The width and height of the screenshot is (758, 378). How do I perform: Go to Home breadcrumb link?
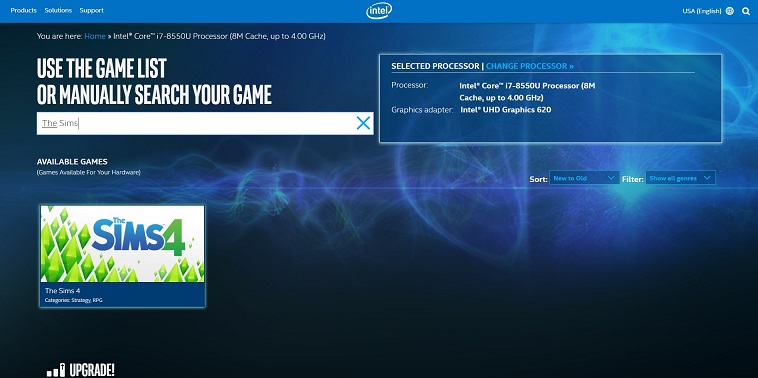coord(95,36)
